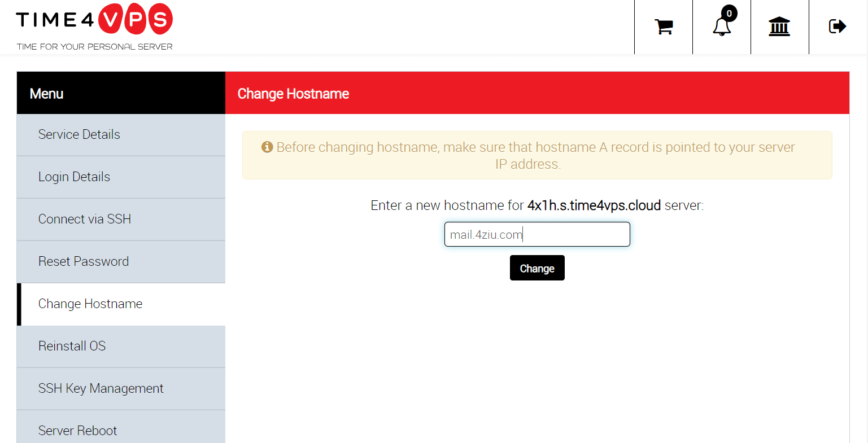The height and width of the screenshot is (443, 868).
Task: Open the billing bank building icon
Action: point(779,27)
